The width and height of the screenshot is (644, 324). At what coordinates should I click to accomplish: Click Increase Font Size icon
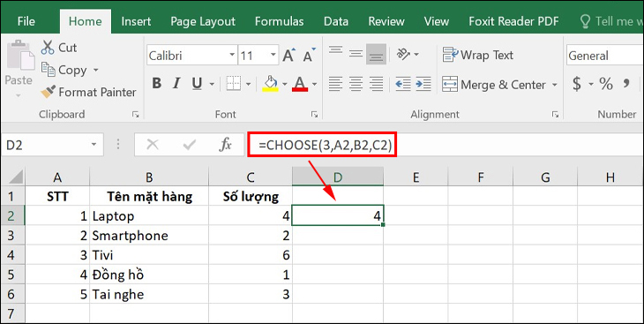[x=289, y=55]
